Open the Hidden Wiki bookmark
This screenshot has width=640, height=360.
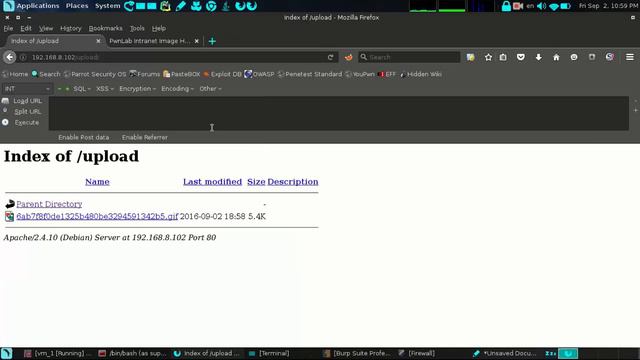pos(421,74)
